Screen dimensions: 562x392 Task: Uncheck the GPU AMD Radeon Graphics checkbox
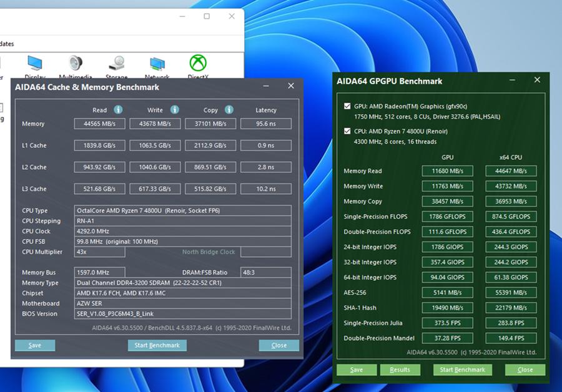(x=347, y=106)
